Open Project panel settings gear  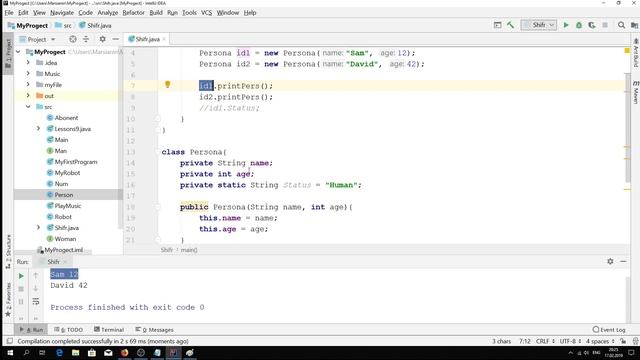[102, 39]
